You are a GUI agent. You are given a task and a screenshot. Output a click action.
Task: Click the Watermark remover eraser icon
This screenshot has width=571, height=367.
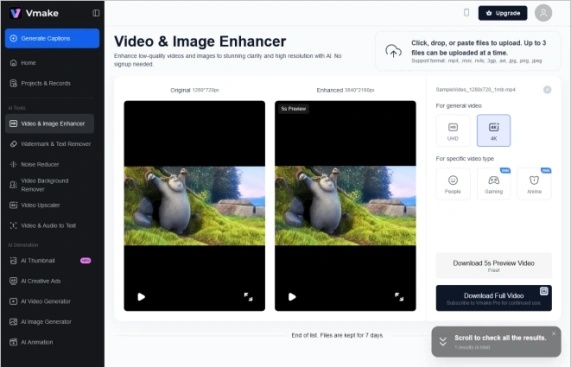[13, 144]
